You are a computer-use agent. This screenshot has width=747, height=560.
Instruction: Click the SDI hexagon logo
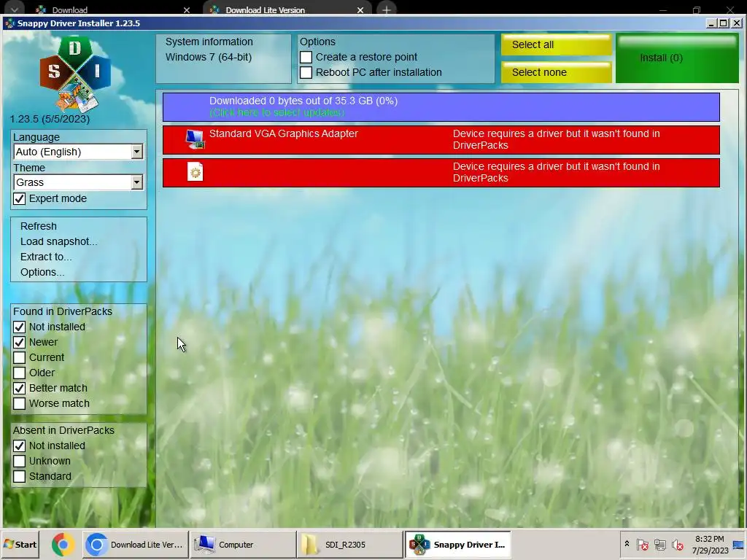(x=75, y=74)
